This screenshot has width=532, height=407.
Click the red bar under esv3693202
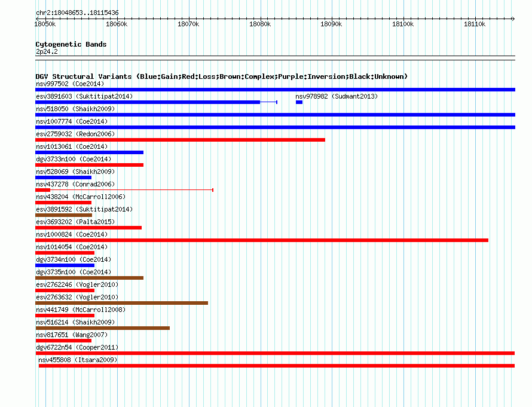click(88, 228)
